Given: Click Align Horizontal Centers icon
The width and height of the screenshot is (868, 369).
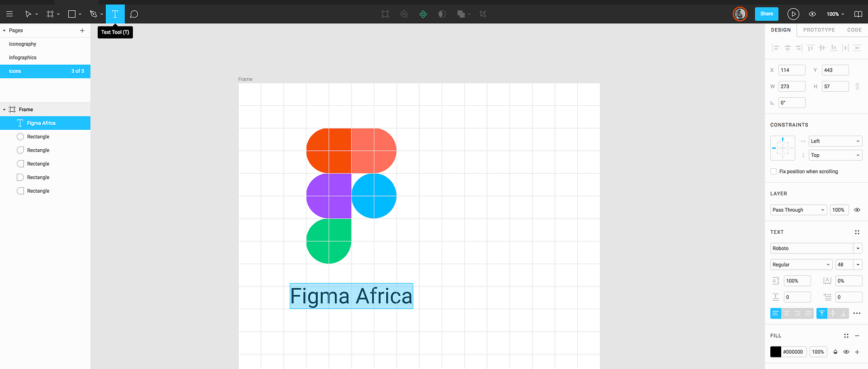Looking at the screenshot, I should pos(788,48).
